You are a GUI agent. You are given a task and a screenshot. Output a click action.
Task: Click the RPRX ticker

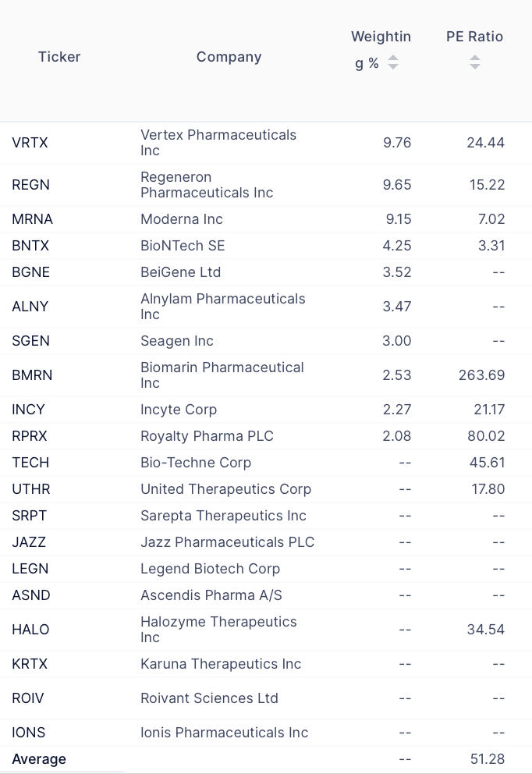pos(30,436)
